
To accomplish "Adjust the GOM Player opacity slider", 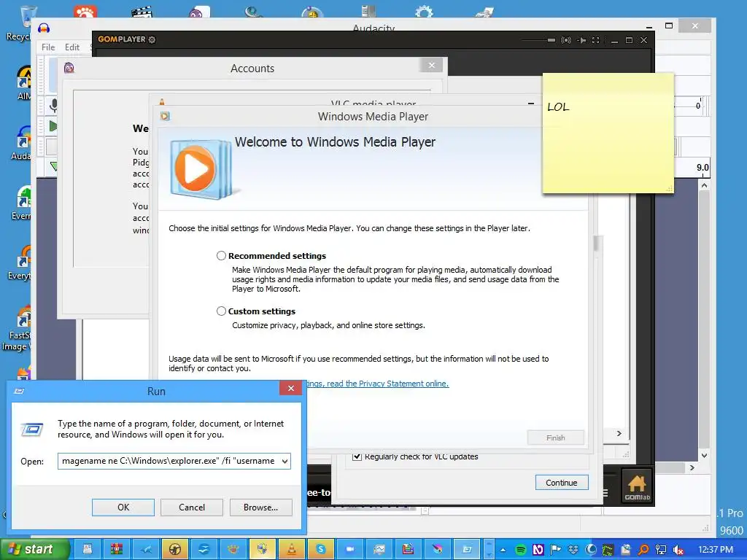I will [x=538, y=40].
